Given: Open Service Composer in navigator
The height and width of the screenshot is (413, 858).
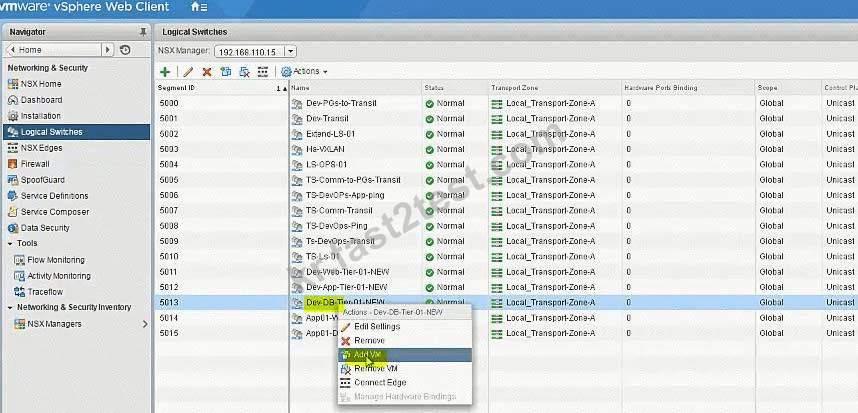Looking at the screenshot, I should pos(55,212).
